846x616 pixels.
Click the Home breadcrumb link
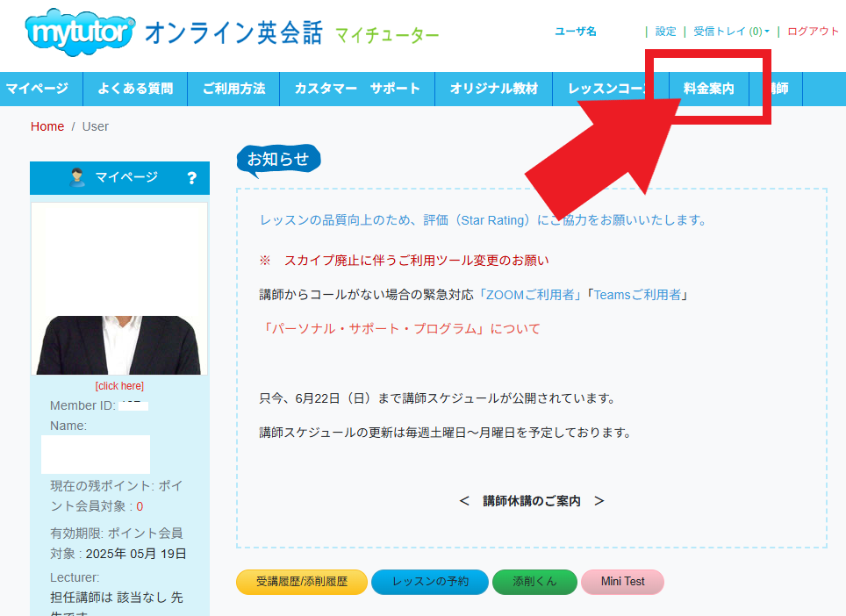[x=47, y=126]
